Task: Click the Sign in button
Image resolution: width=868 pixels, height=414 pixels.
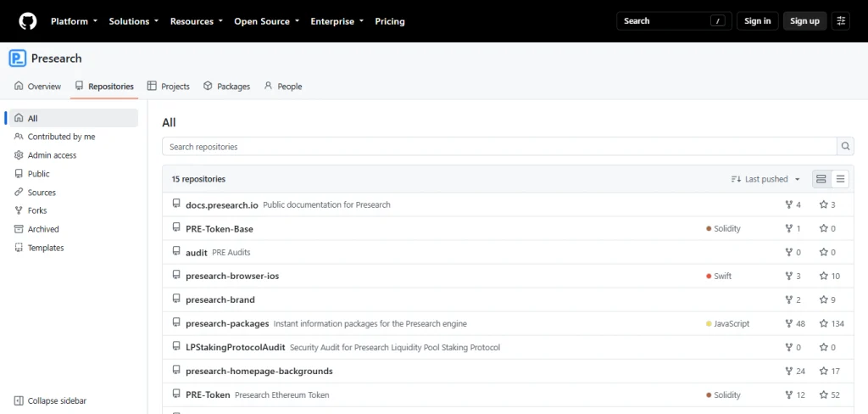Action: point(757,21)
